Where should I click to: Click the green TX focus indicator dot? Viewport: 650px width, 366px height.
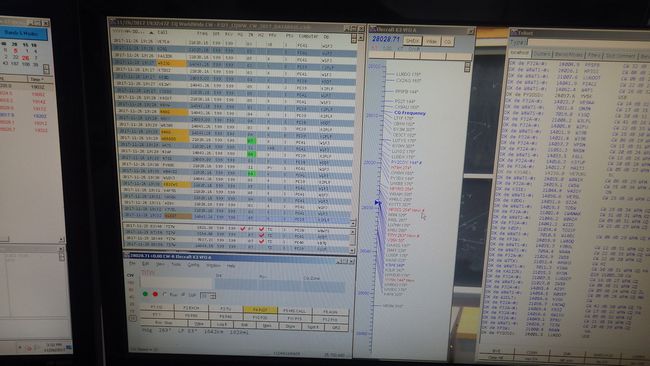(x=145, y=293)
